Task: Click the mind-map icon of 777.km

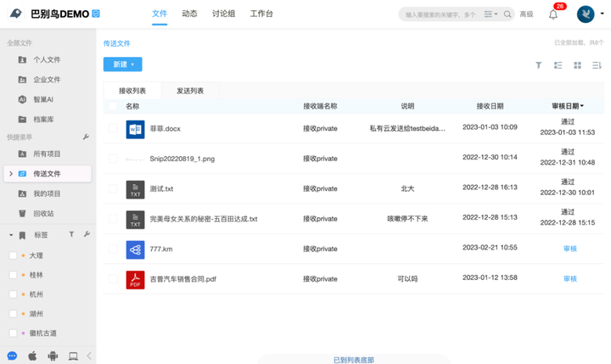Action: point(135,249)
